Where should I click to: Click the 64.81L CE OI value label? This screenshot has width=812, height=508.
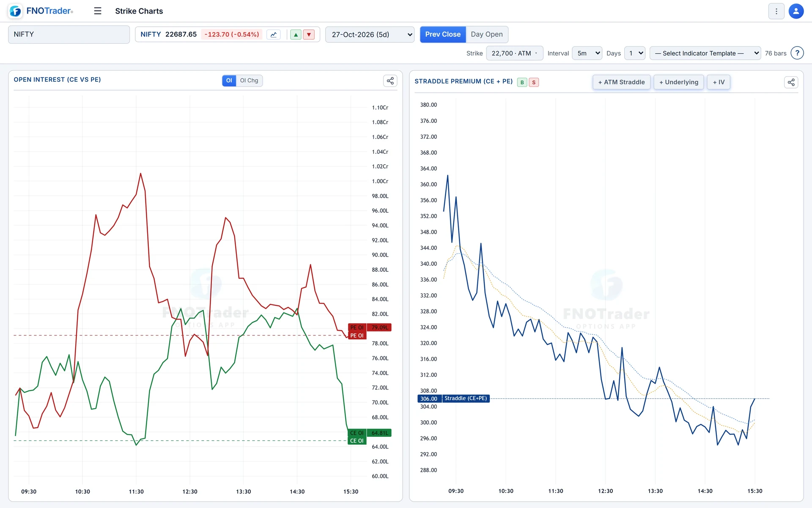(379, 433)
